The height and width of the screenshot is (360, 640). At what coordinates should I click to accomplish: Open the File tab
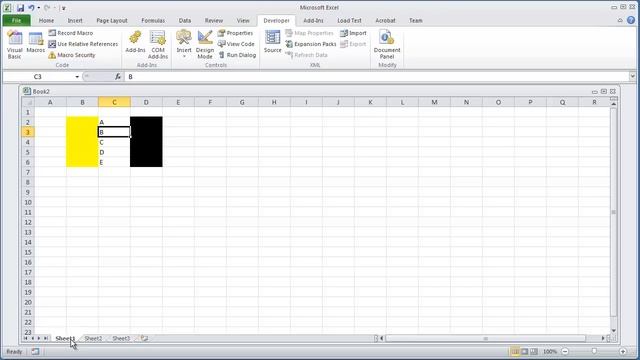(x=16, y=20)
